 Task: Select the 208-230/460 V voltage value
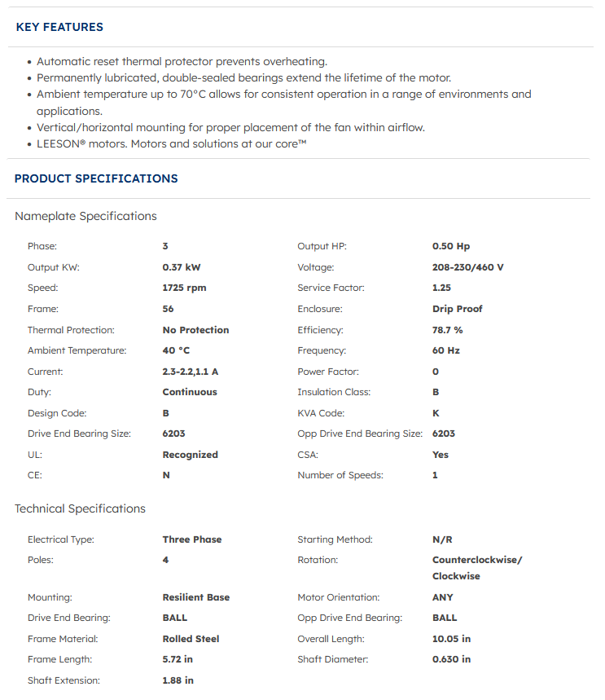pyautogui.click(x=467, y=267)
